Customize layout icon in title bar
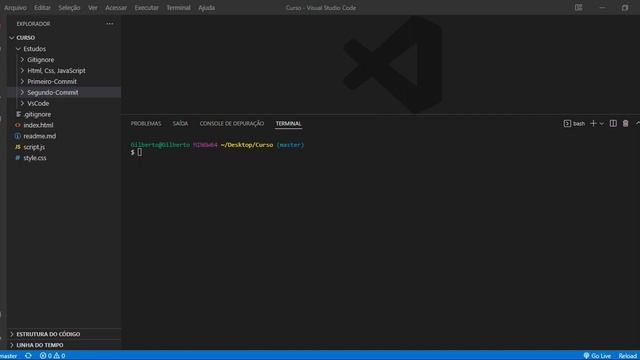This screenshot has width=640, height=360. pyautogui.click(x=578, y=8)
